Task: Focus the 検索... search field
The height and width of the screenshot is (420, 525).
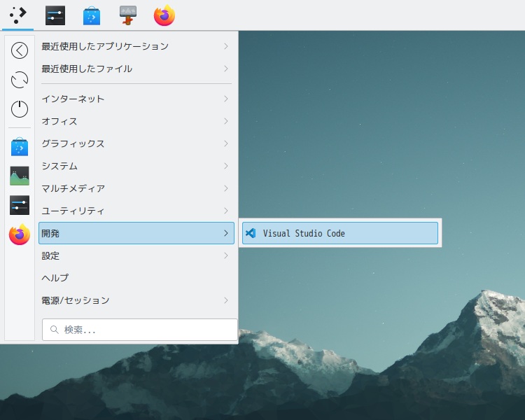Action: click(x=139, y=330)
